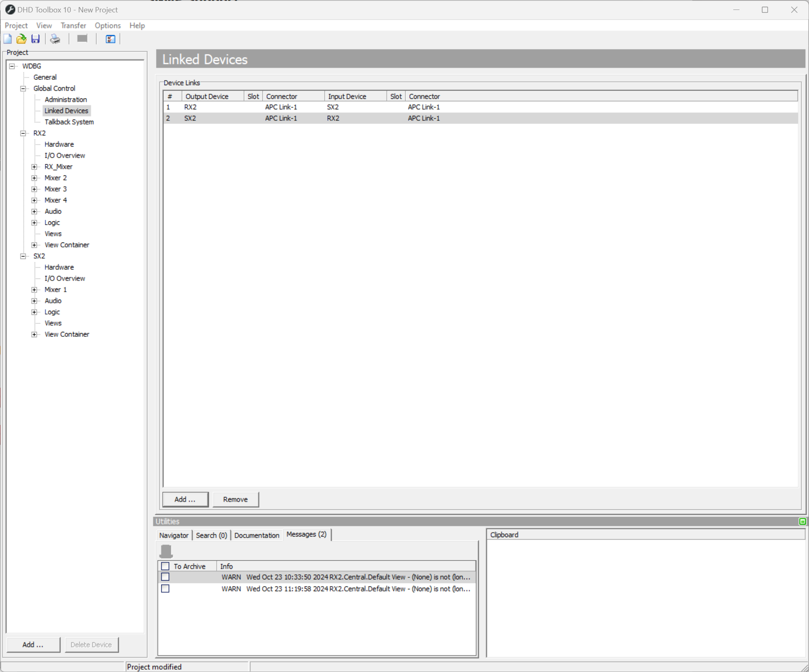Select Talkback System tree item
The height and width of the screenshot is (672, 809).
(69, 122)
